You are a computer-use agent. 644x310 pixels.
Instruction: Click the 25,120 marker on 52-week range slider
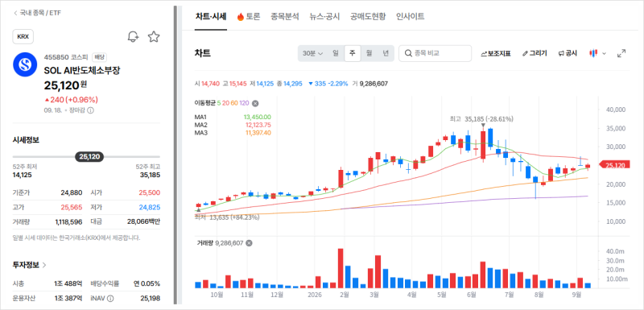click(x=89, y=156)
